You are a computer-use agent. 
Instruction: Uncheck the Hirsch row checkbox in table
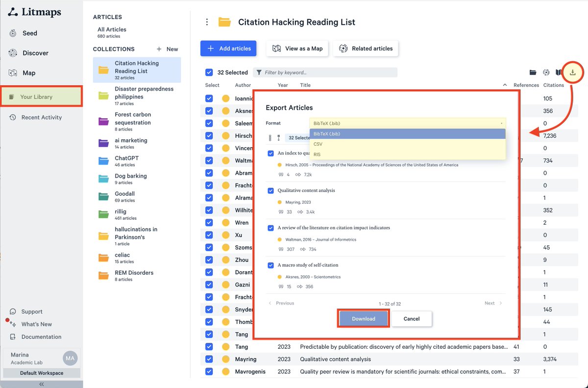(209, 136)
